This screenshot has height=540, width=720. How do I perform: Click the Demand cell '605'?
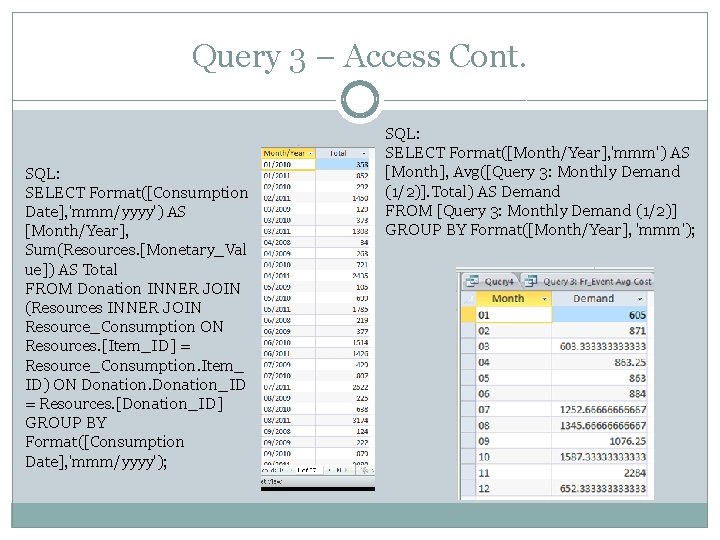click(x=599, y=315)
